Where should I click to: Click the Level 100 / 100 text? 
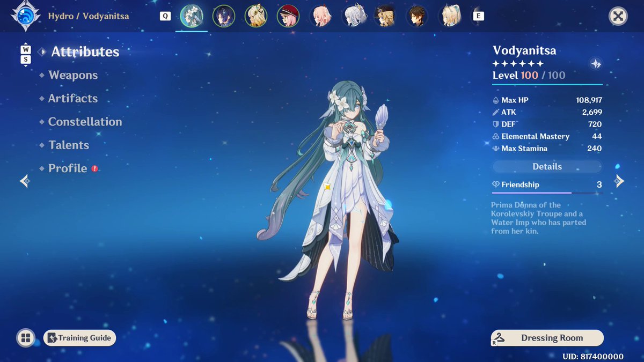tap(529, 75)
